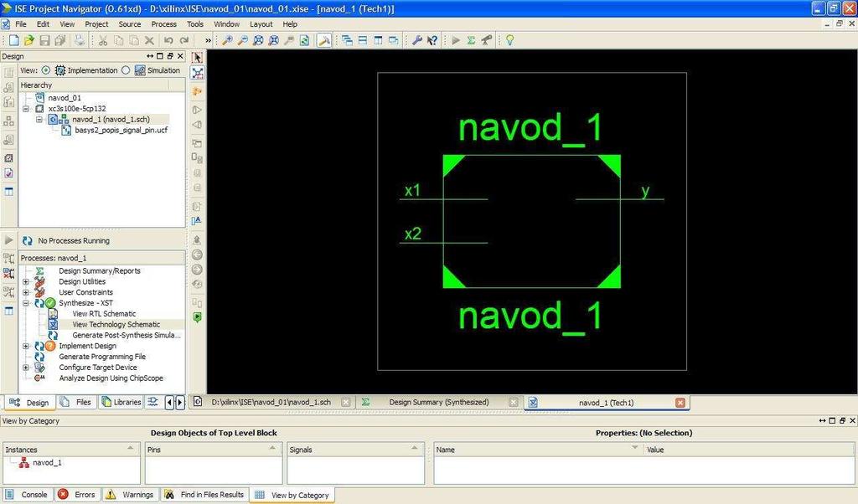Image resolution: width=858 pixels, height=504 pixels.
Task: Click the toolbar overflow chevron
Action: (208, 40)
